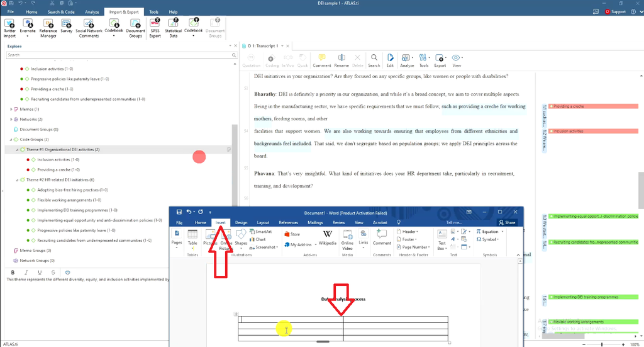Open the Word References tab

(288, 222)
